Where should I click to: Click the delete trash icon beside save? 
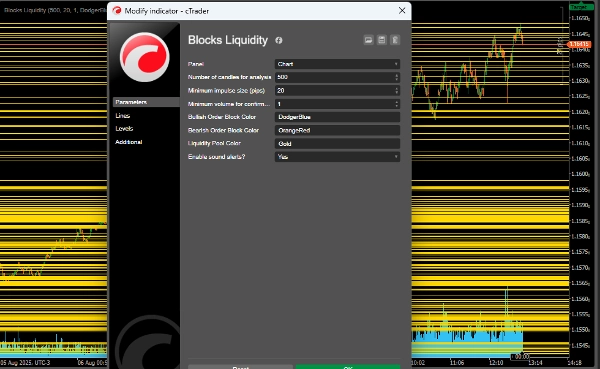tap(395, 40)
